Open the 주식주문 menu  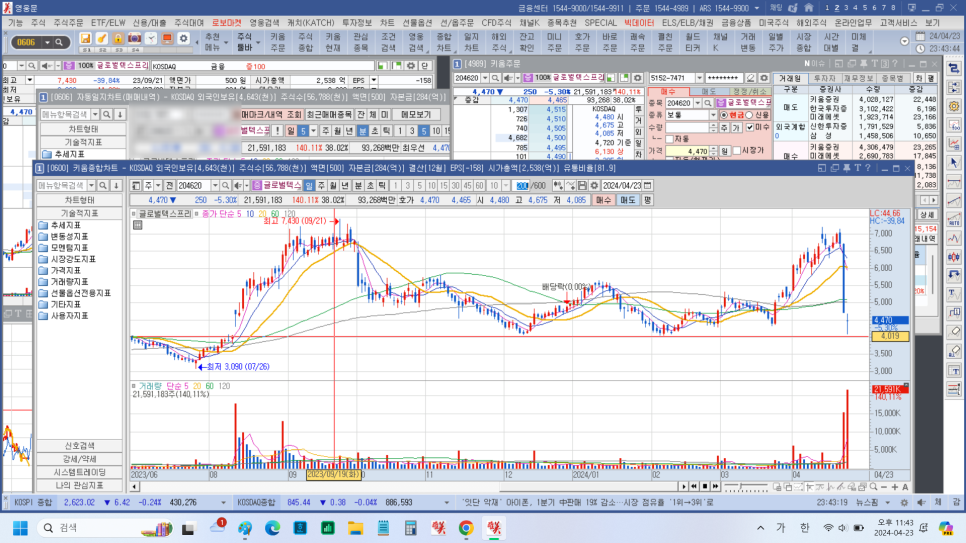pyautogui.click(x=68, y=23)
